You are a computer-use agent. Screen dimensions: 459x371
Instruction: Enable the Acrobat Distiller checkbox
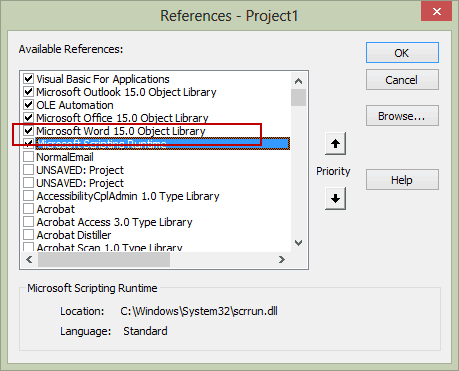click(28, 235)
